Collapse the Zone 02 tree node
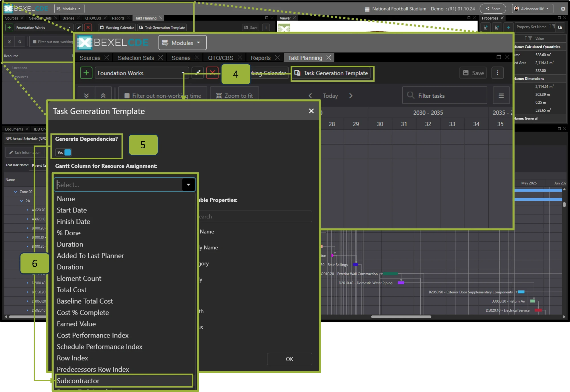Image resolution: width=570 pixels, height=392 pixels. pos(16,192)
